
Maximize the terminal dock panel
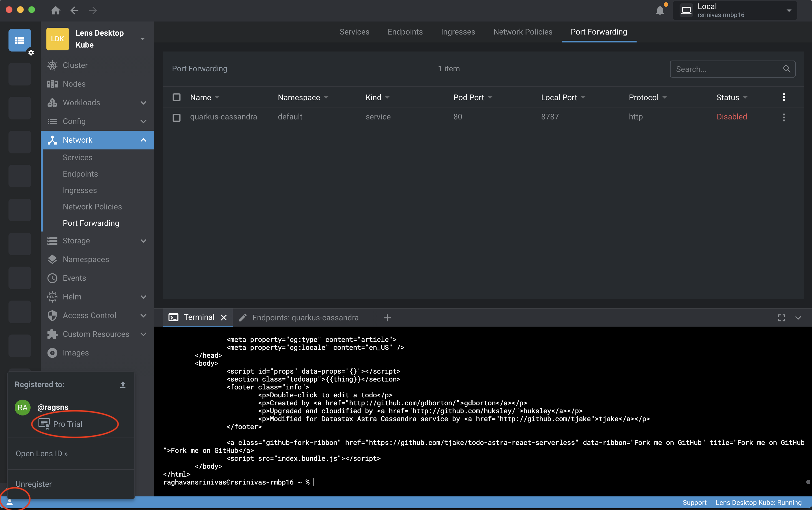tap(781, 318)
